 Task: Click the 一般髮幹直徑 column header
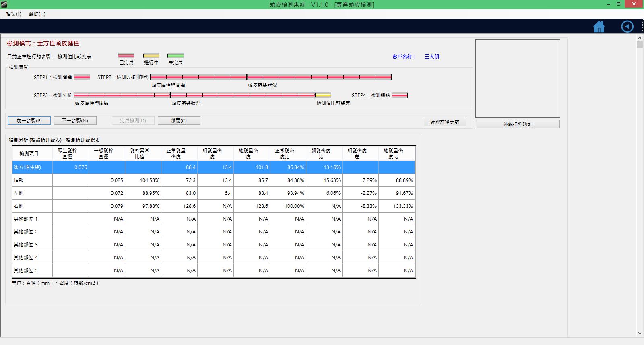pyautogui.click(x=107, y=153)
